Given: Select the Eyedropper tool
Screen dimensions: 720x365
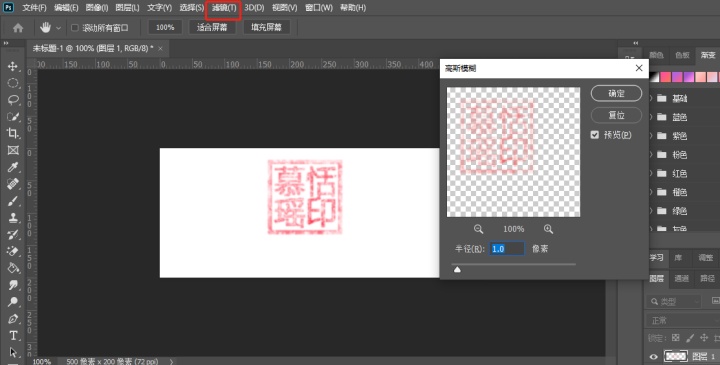Looking at the screenshot, I should [x=13, y=167].
